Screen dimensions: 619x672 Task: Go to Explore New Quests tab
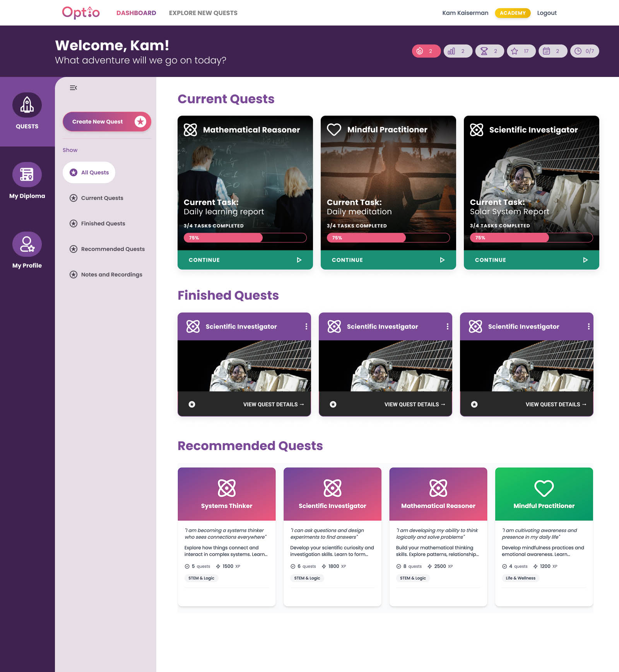tap(203, 13)
